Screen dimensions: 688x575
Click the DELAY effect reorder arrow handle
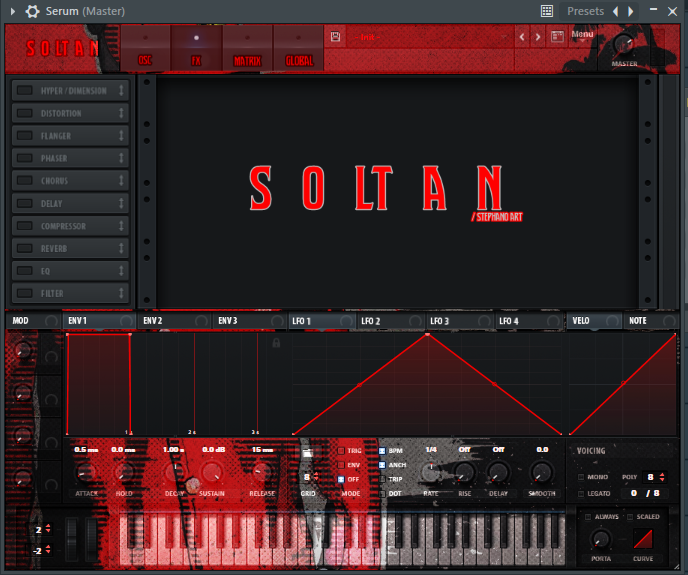(x=121, y=203)
